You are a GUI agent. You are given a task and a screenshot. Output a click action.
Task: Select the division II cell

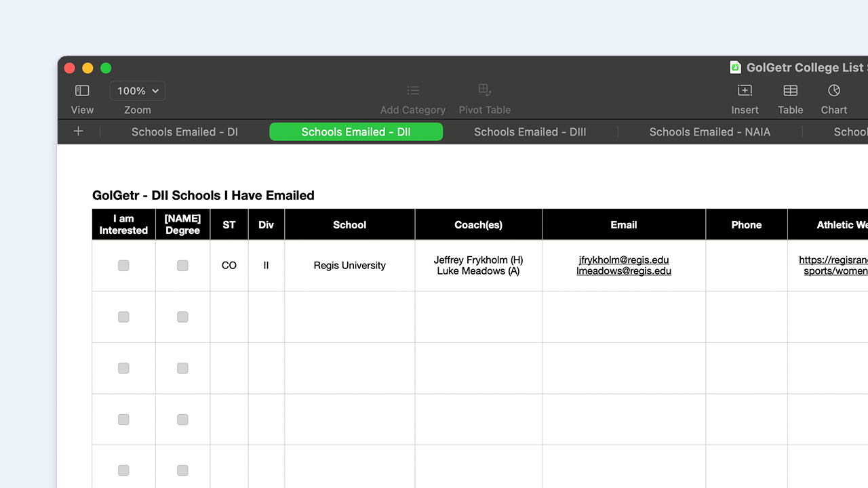pos(267,266)
